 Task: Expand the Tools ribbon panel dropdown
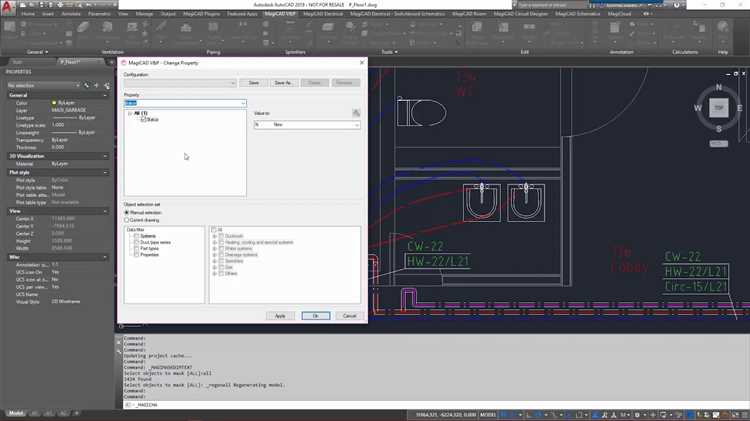(389, 52)
